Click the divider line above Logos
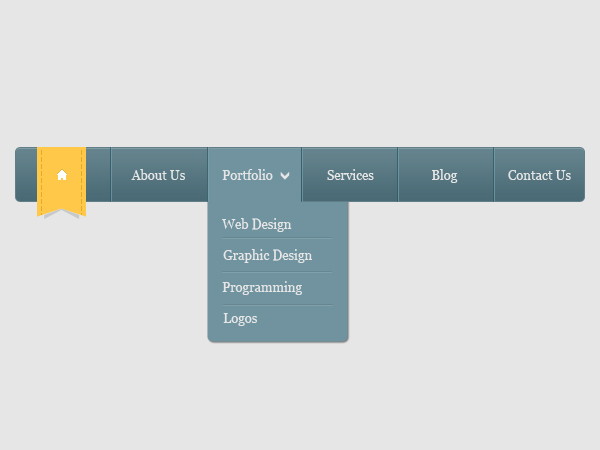Image resolution: width=600 pixels, height=450 pixels. coord(277,305)
